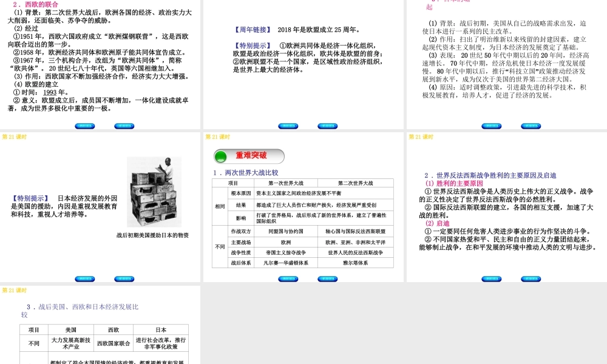This screenshot has width=607, height=364.
Task: Click the right blue button on the 周年链接 slide
Action: (x=328, y=126)
